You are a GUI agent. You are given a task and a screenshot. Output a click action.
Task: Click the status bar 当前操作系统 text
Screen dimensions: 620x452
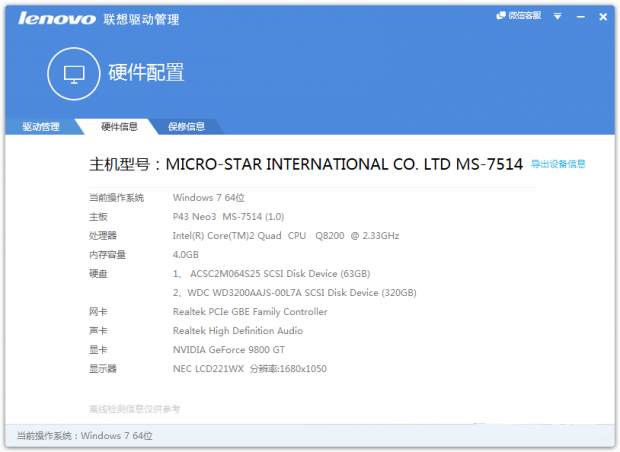coord(85,436)
